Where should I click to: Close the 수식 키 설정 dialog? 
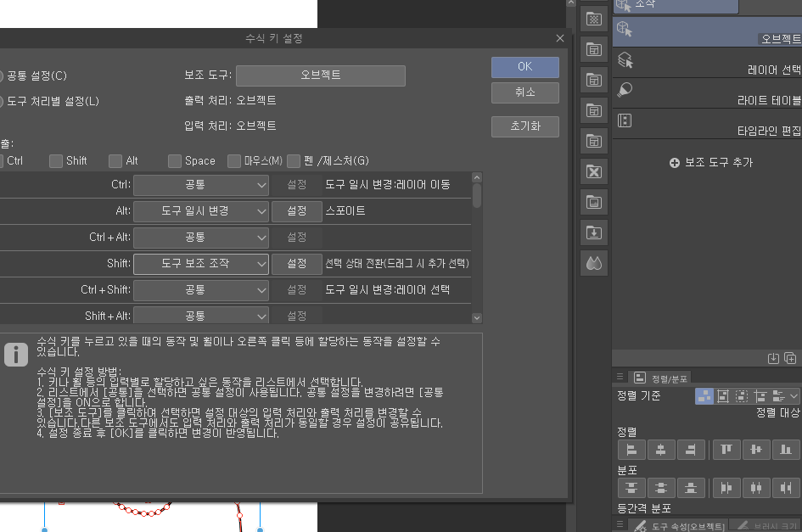560,38
